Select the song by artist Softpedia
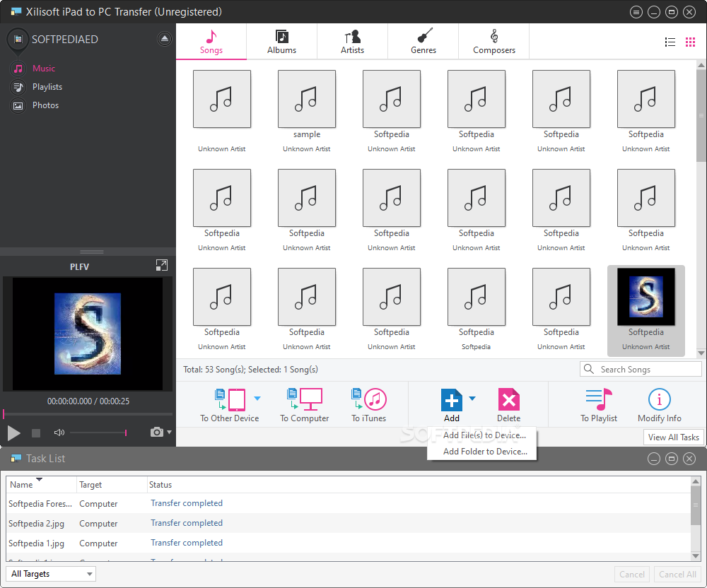 pyautogui.click(x=476, y=297)
